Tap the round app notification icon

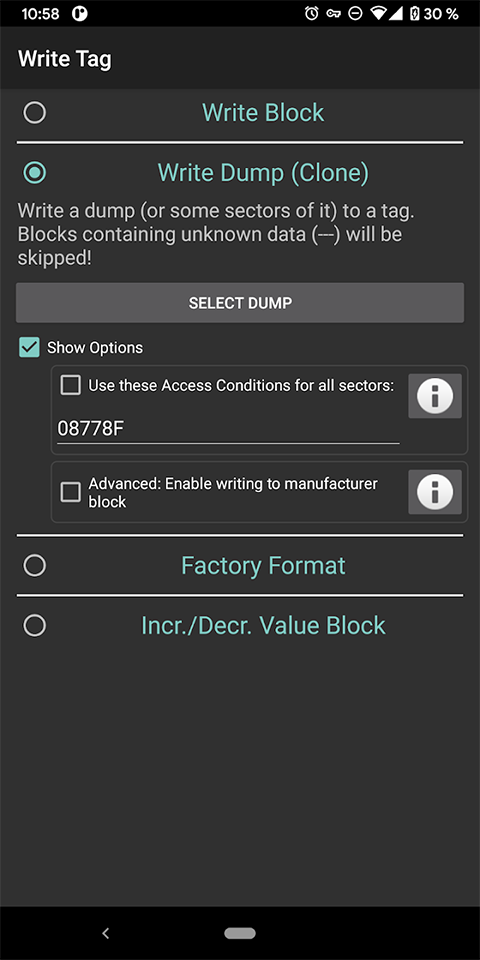click(x=80, y=13)
